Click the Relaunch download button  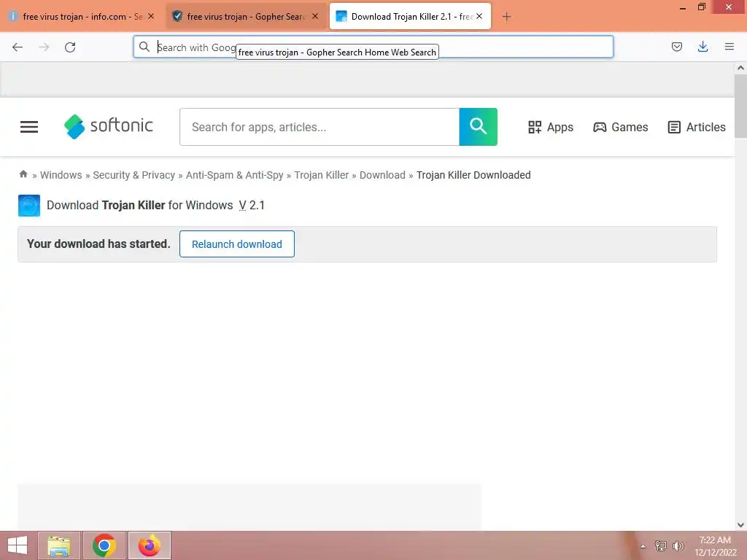[x=237, y=244]
